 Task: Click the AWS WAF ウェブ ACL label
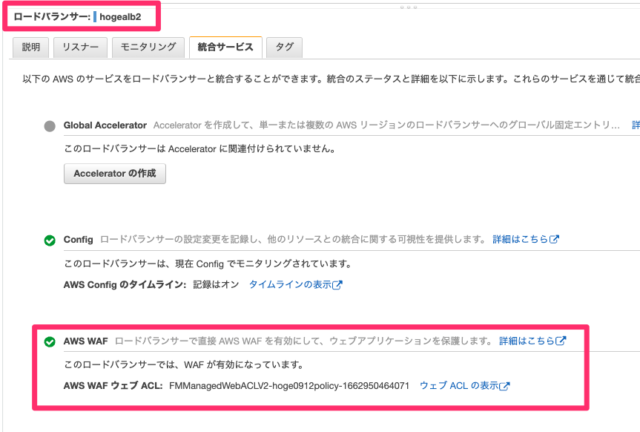click(x=113, y=386)
